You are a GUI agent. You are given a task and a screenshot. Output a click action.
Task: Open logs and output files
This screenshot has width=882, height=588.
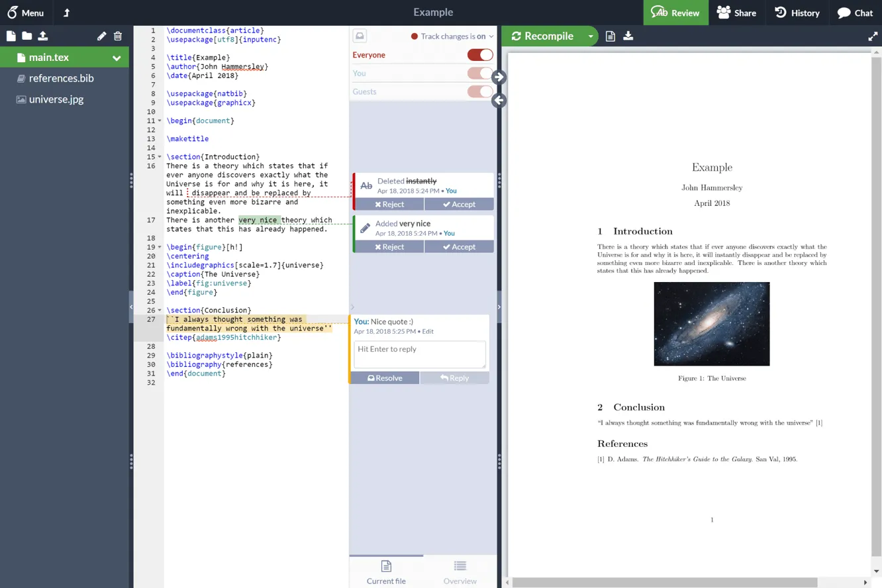[x=609, y=36]
